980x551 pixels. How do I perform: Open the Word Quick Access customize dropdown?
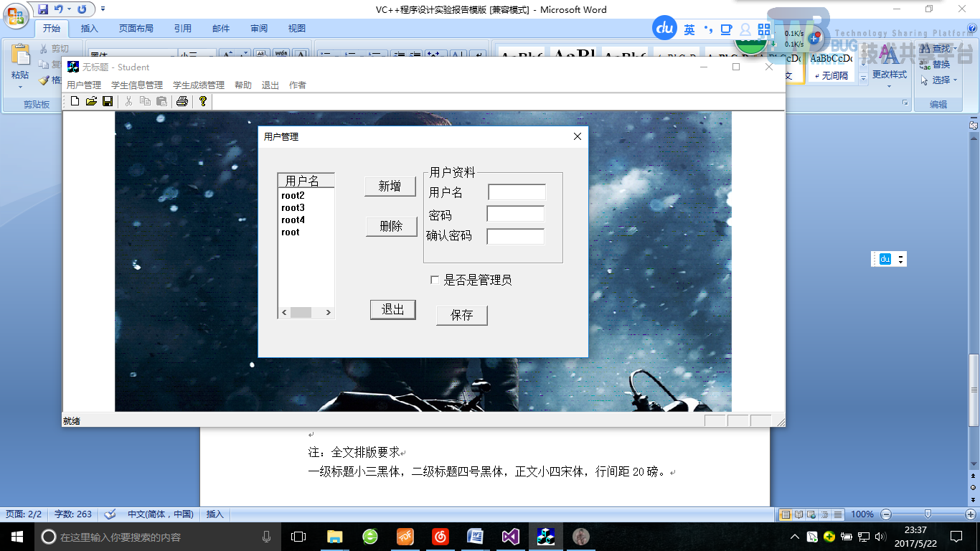103,9
